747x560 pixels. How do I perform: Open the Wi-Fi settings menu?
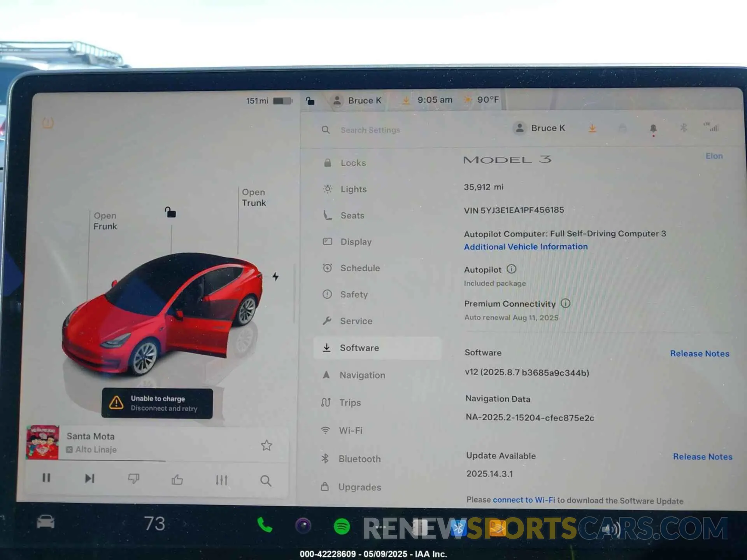point(350,430)
